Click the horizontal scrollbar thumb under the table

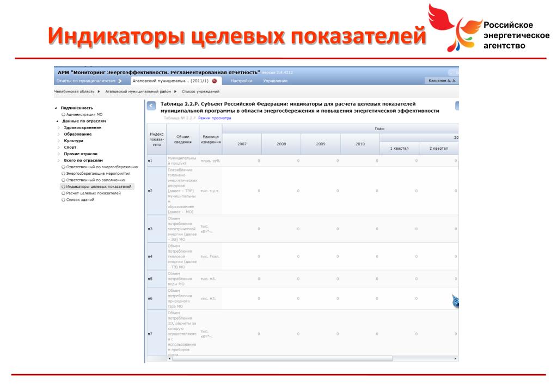(x=283, y=359)
